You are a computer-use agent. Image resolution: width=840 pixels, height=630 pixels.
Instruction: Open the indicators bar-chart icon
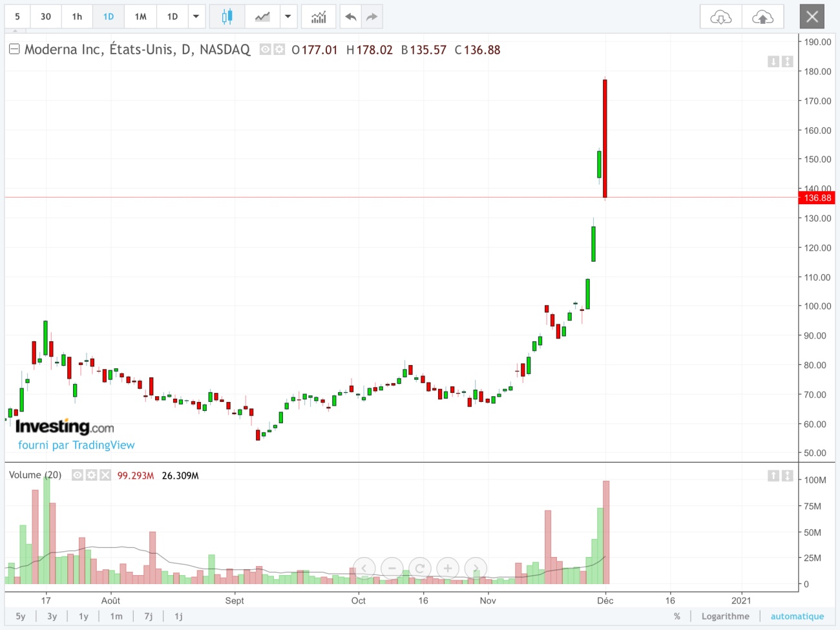pos(319,17)
